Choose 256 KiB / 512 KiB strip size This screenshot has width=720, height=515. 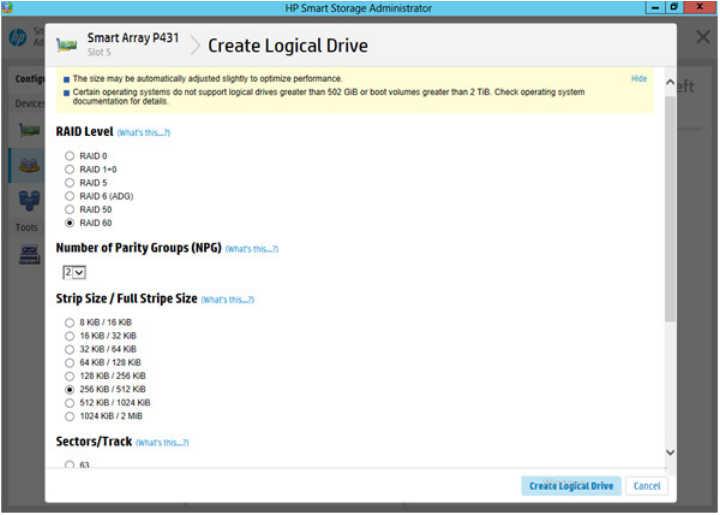[x=69, y=389]
